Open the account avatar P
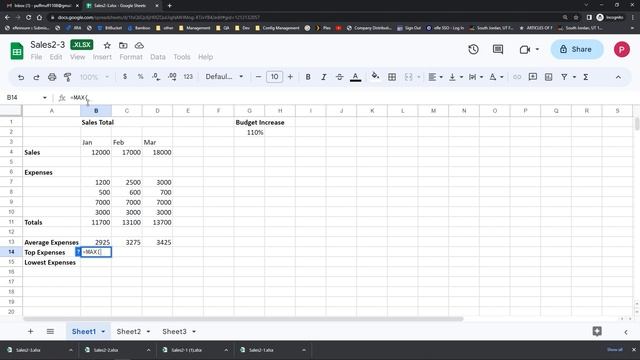Screen dimensions: 640x360 point(622,49)
